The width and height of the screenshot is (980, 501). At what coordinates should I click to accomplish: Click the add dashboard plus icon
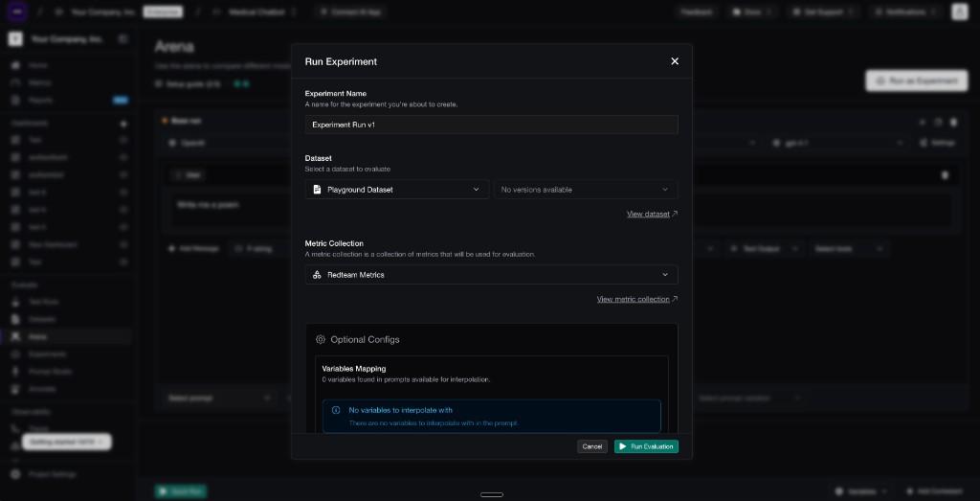(x=123, y=124)
